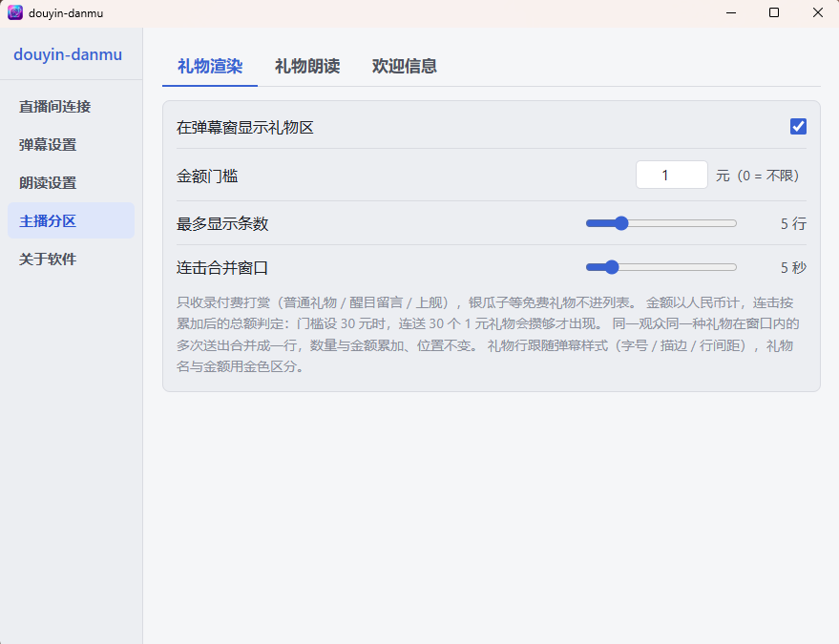Viewport: 839px width, 644px height.
Task: Minimize the douyin-danmu window
Action: coord(731,12)
